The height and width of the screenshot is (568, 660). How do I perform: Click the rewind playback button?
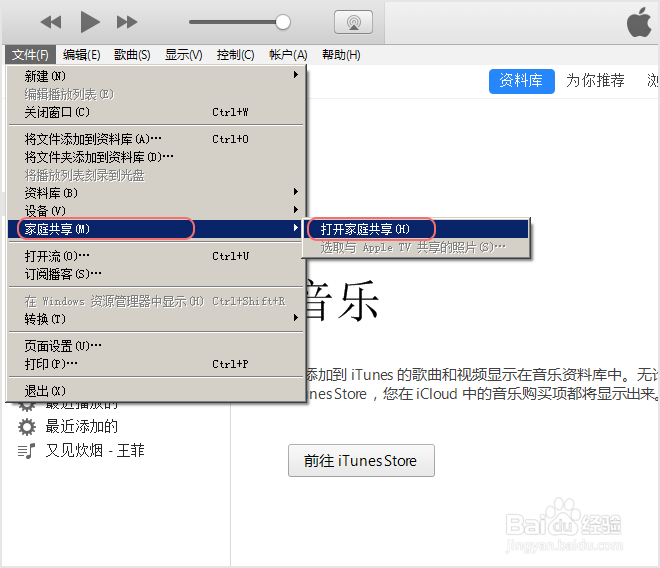click(x=51, y=22)
